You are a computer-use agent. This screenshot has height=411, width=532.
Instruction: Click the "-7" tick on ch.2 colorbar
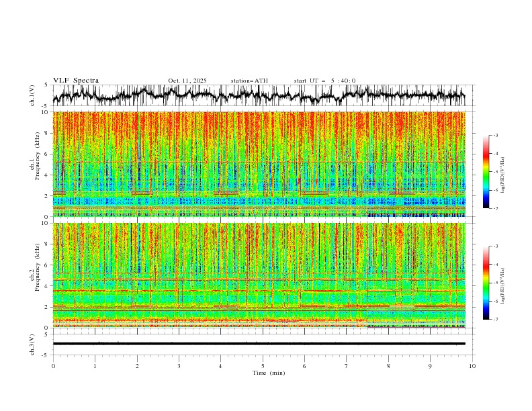click(x=495, y=320)
